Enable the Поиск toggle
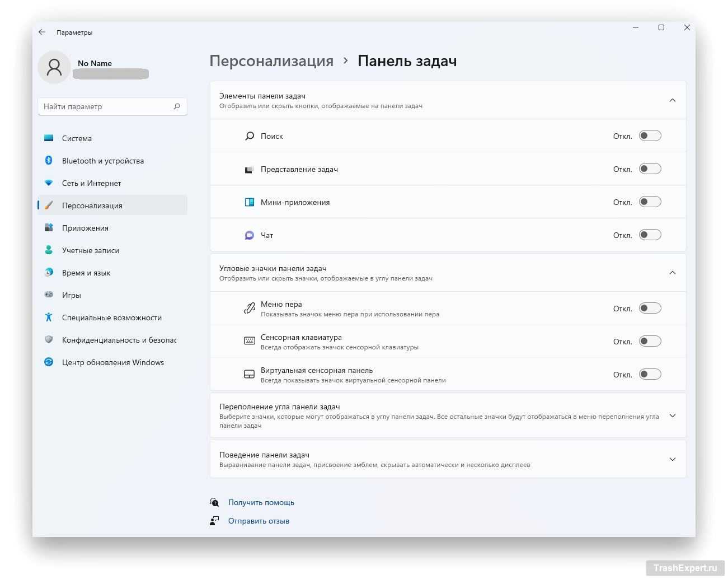The width and height of the screenshot is (728, 579). point(650,136)
